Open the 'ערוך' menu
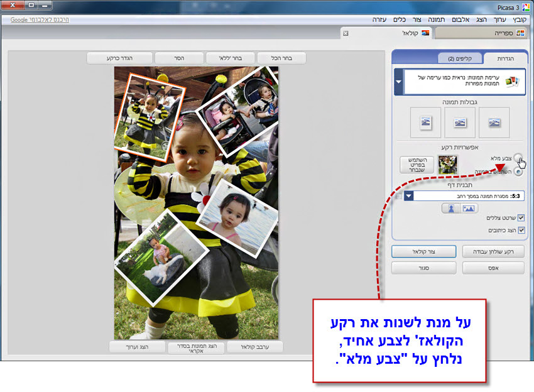 coord(499,19)
